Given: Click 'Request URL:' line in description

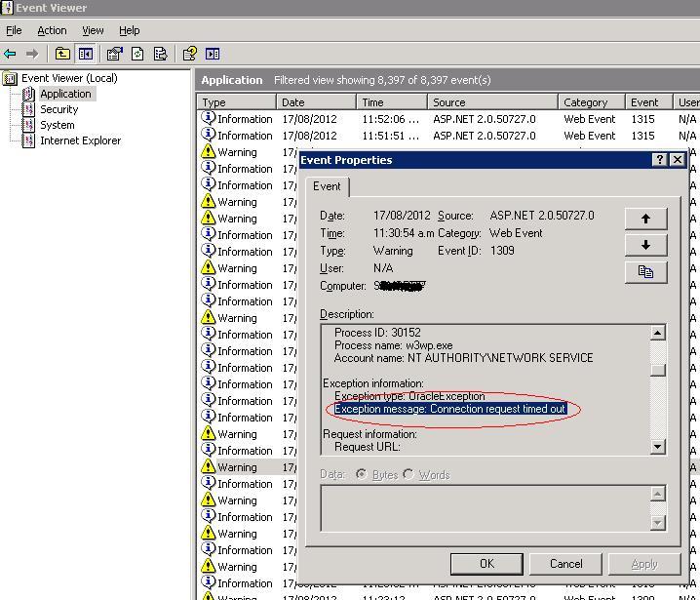Looking at the screenshot, I should (367, 447).
